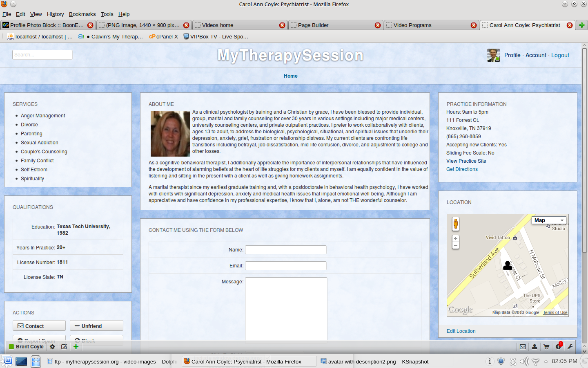Zoom in the map with plus button
Image resolution: width=588 pixels, height=368 pixels.
(456, 238)
